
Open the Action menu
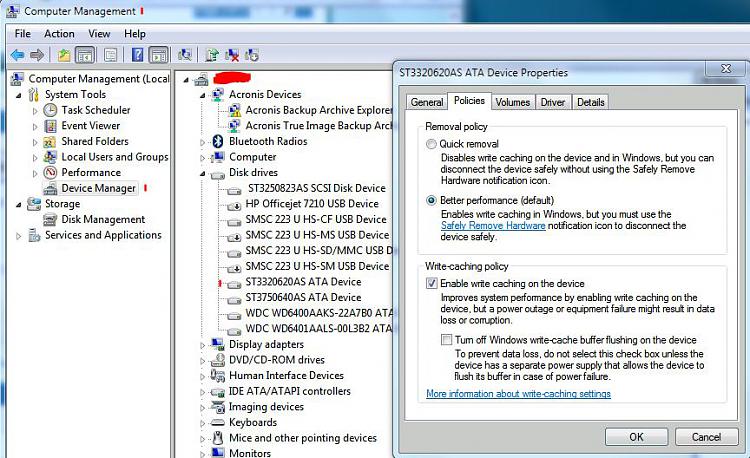tap(59, 34)
